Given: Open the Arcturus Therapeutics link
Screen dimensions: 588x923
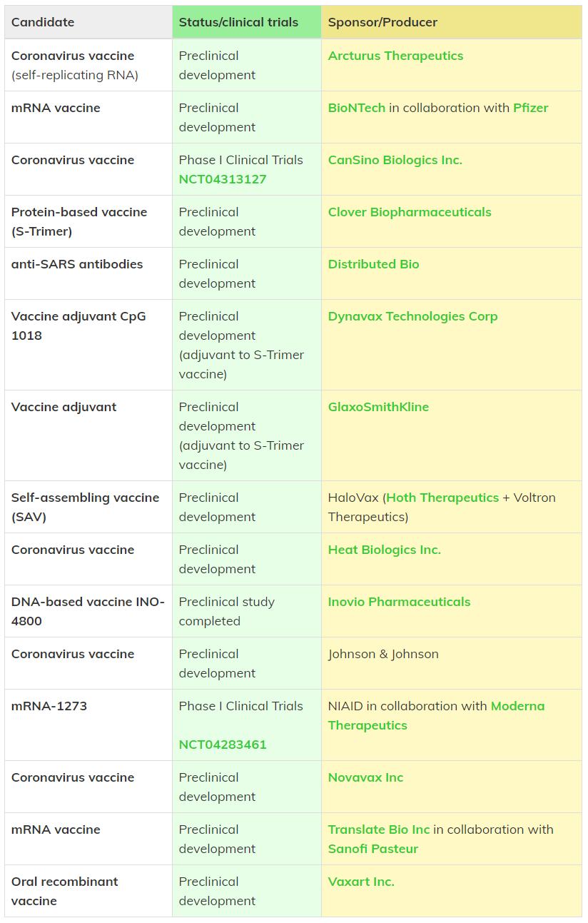Looking at the screenshot, I should click(x=395, y=56).
